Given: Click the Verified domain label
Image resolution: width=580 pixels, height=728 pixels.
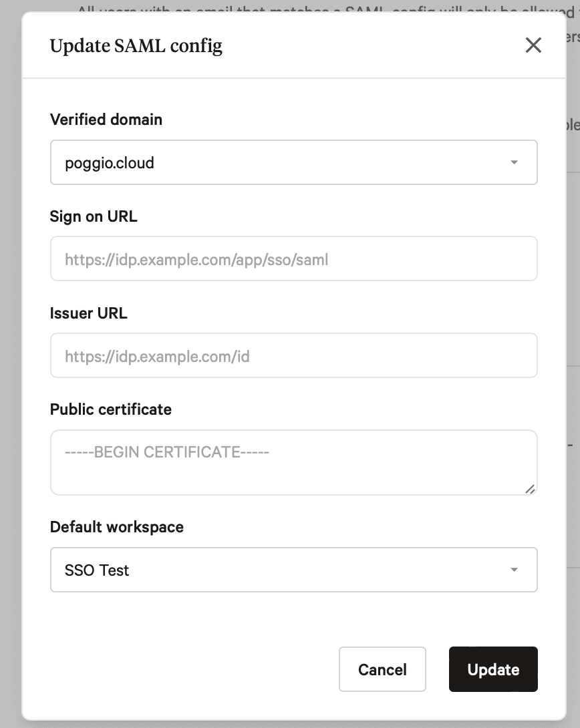Looking at the screenshot, I should (x=106, y=120).
